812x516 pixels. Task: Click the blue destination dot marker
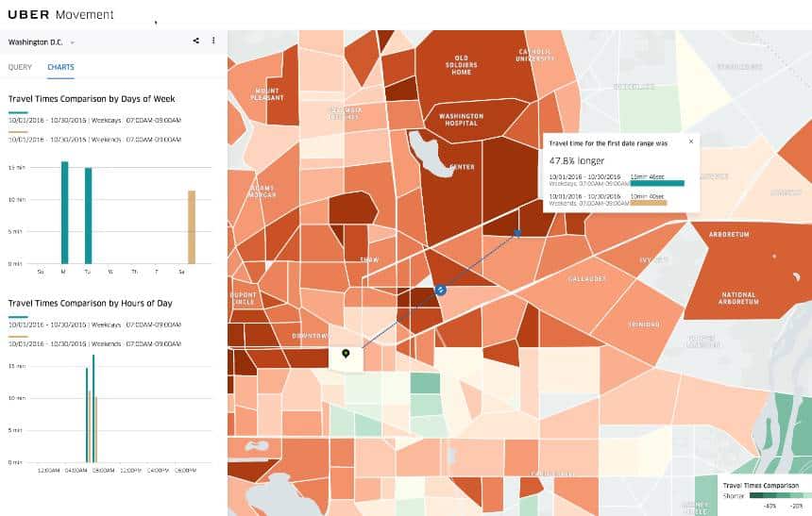tap(516, 233)
